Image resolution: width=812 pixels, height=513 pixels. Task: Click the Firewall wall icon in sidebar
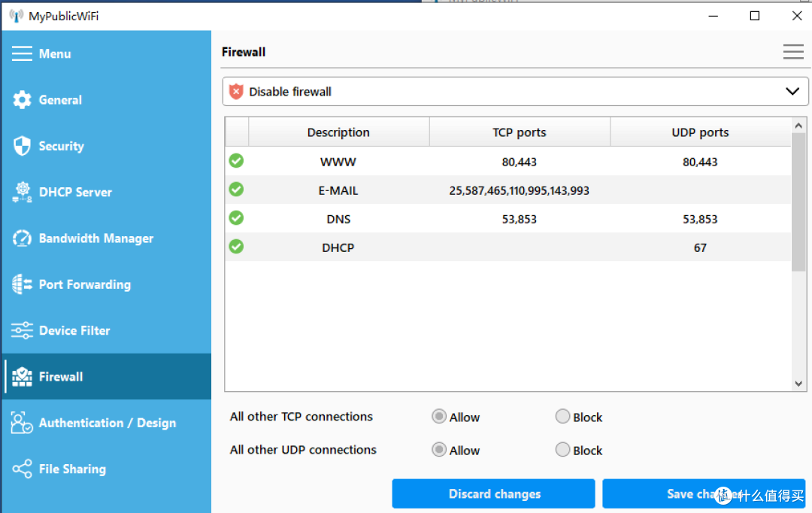(x=22, y=377)
